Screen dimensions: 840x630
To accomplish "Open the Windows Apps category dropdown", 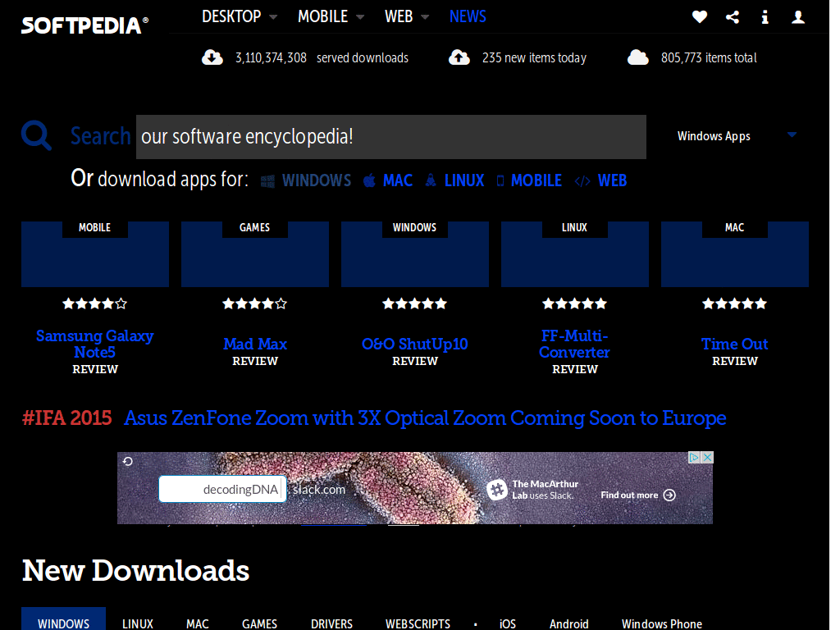I will coord(734,136).
